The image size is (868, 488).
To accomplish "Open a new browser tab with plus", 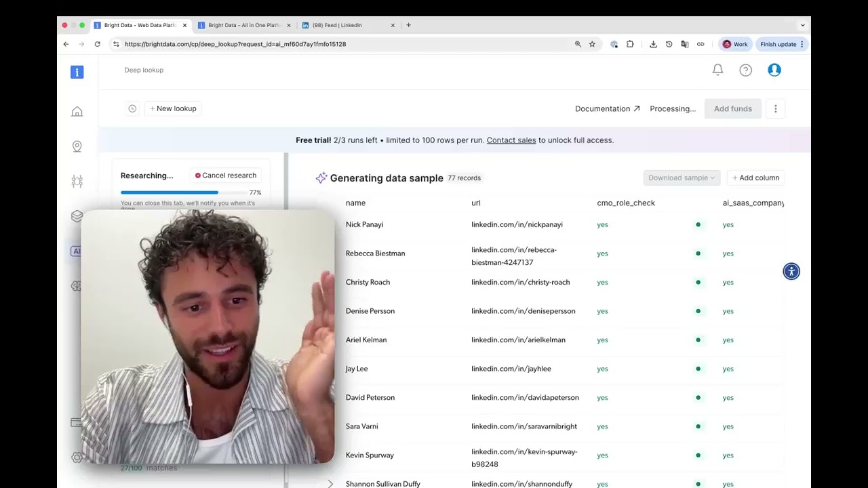I will tap(408, 25).
